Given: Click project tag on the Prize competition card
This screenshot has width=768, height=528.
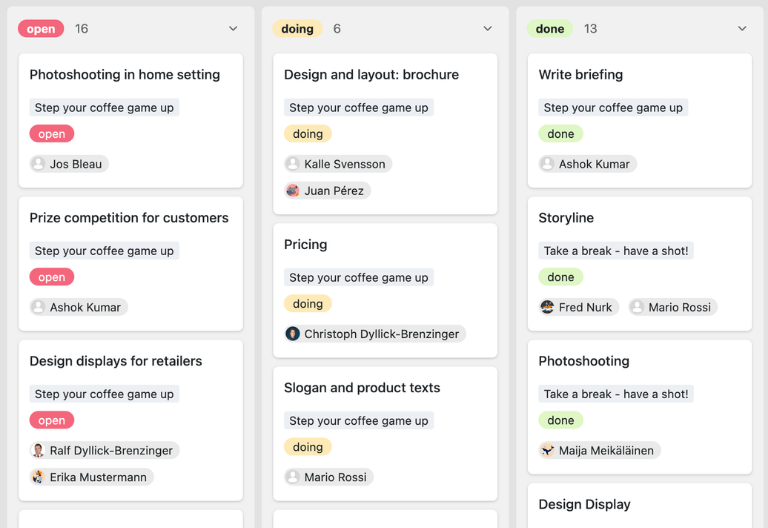Looking at the screenshot, I should pyautogui.click(x=104, y=251).
